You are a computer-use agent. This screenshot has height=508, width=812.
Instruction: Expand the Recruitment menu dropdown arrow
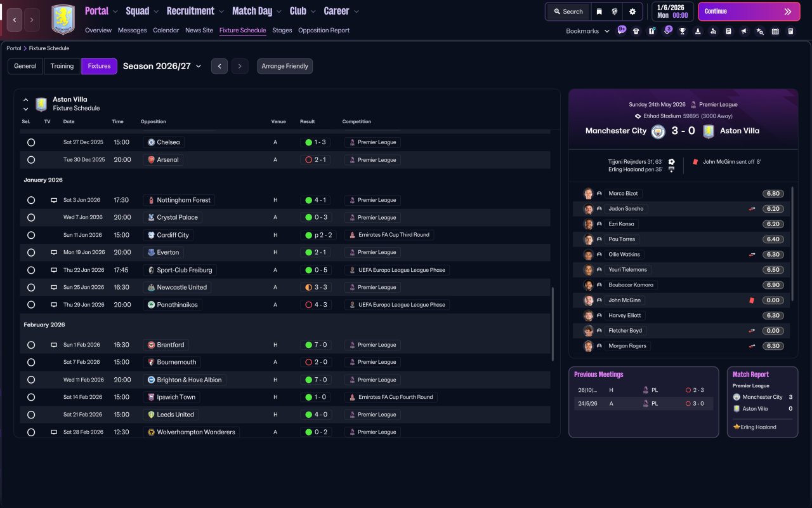[221, 11]
